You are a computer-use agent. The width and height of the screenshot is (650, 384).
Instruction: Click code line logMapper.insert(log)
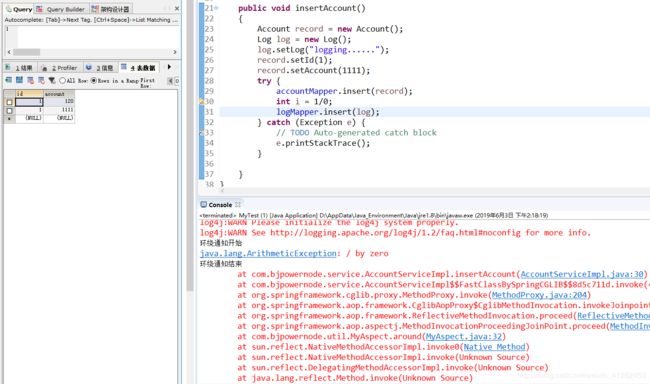point(327,112)
